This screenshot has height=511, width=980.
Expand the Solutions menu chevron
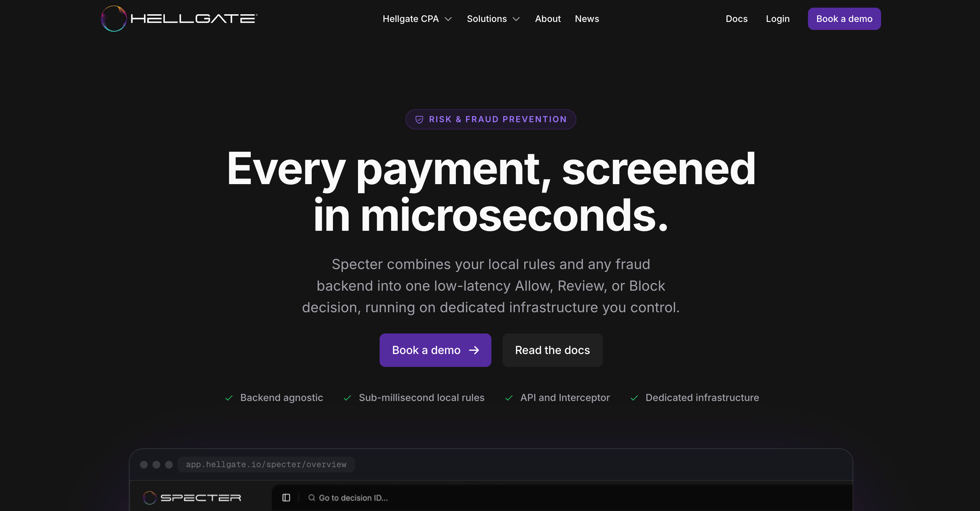coord(516,19)
